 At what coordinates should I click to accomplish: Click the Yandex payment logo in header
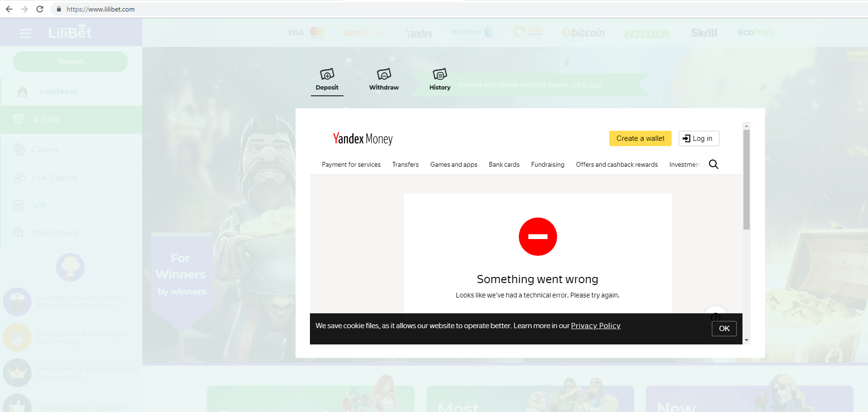[419, 33]
